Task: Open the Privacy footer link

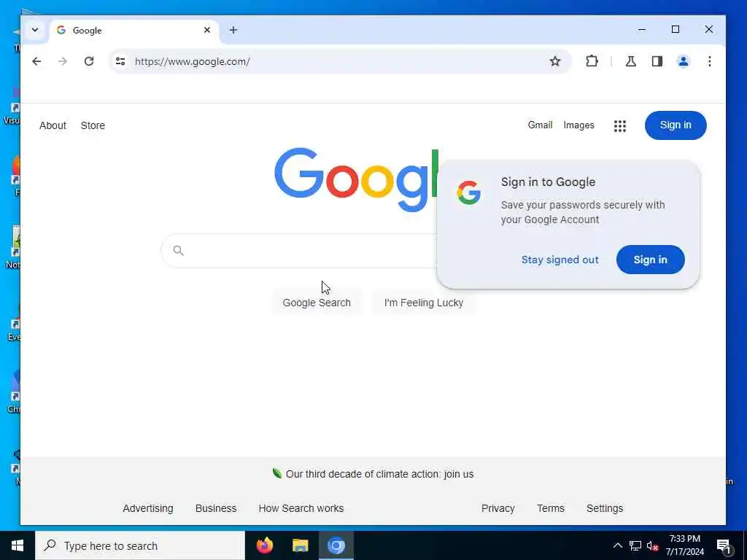Action: 498,508
